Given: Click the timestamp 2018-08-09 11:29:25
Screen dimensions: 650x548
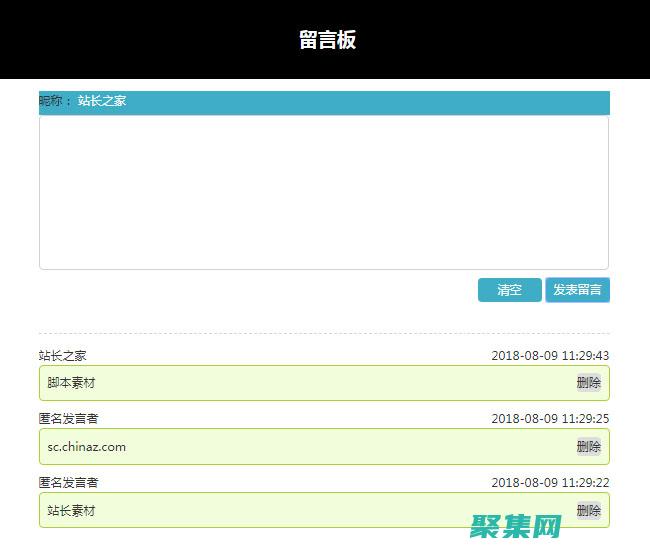Looking at the screenshot, I should tap(550, 419).
